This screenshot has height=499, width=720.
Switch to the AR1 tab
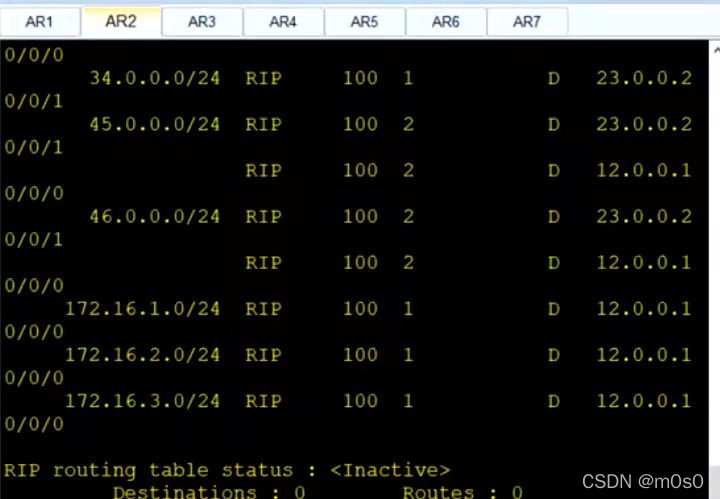pyautogui.click(x=39, y=22)
